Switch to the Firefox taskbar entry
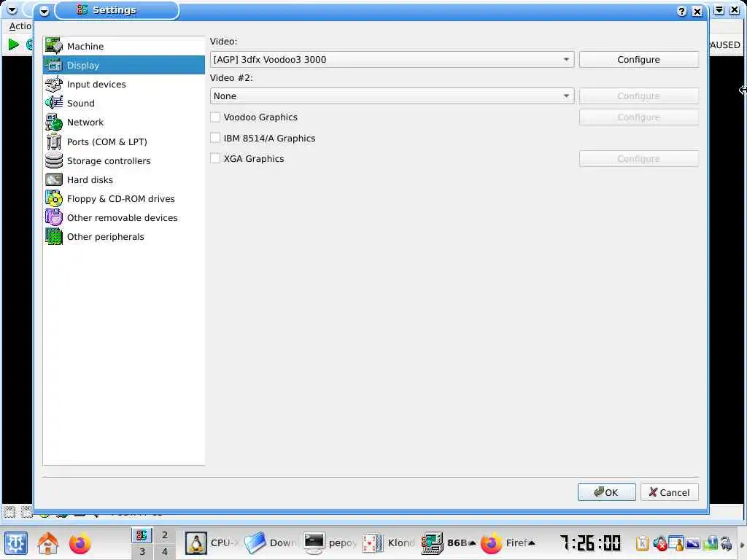The image size is (747, 560). pyautogui.click(x=508, y=542)
